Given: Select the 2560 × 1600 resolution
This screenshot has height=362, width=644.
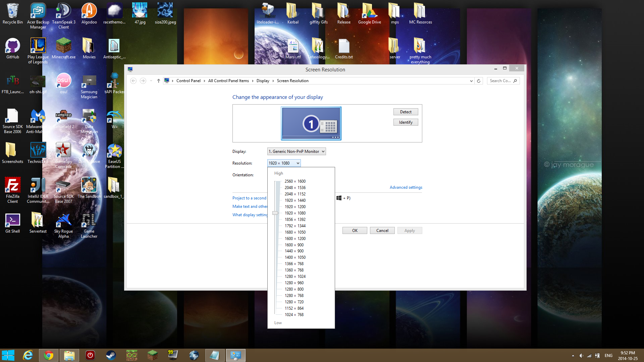Looking at the screenshot, I should click(295, 181).
